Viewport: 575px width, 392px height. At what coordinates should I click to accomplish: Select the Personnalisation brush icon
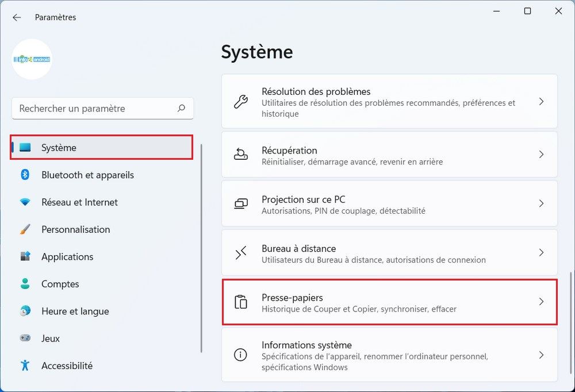click(25, 229)
